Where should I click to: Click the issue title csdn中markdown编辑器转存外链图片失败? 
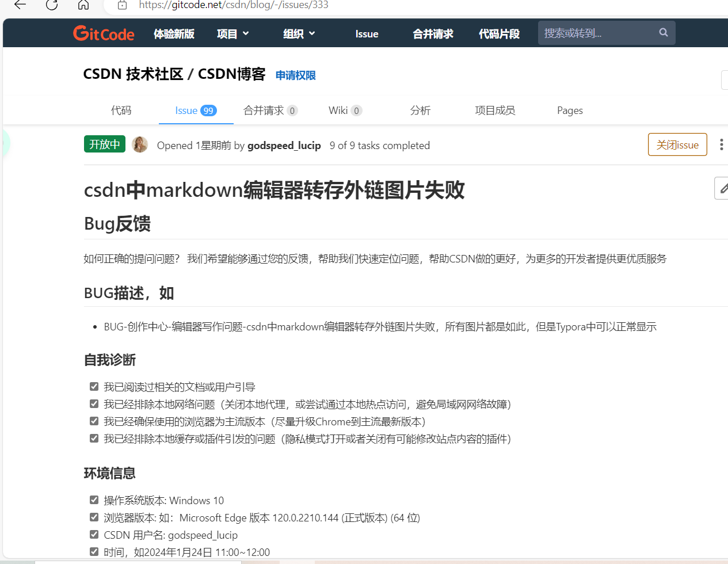pos(274,190)
